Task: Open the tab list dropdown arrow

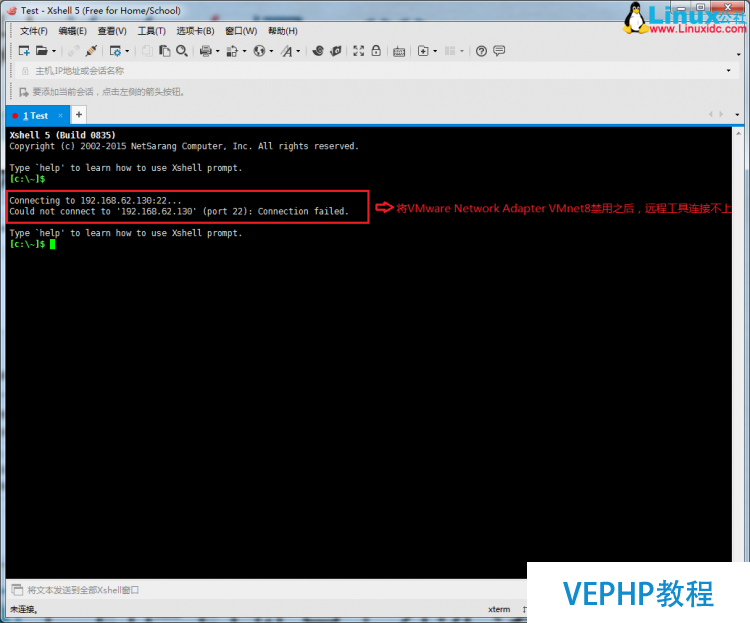Action: click(x=737, y=115)
